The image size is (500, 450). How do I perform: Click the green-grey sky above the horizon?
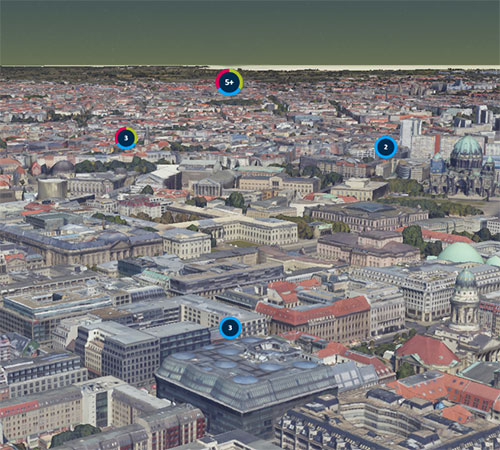coord(250,32)
